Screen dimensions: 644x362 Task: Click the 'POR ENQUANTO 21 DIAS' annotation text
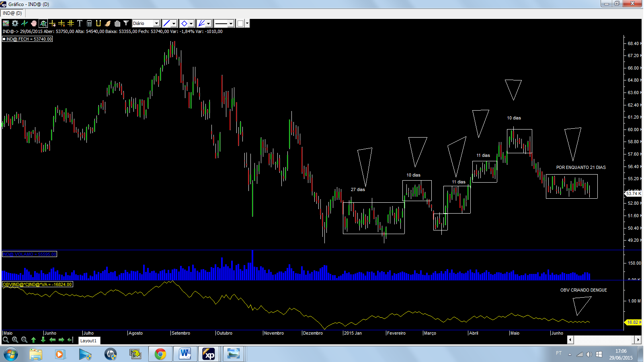coord(581,167)
